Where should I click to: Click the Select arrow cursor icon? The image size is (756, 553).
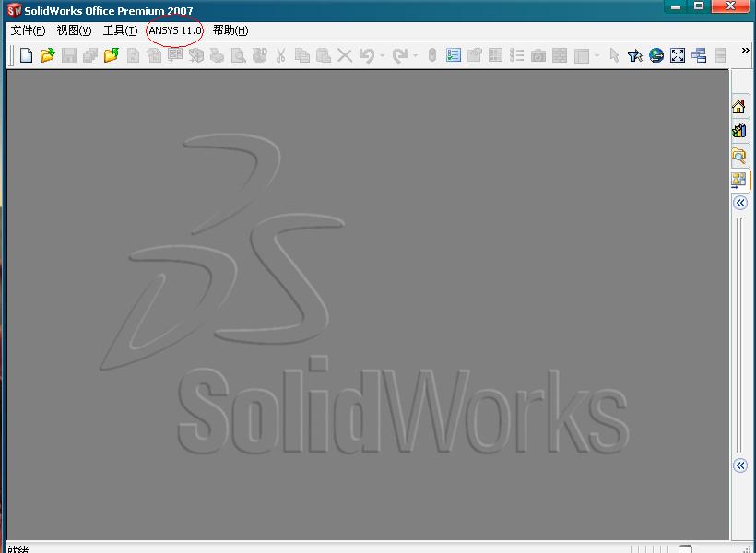[614, 55]
